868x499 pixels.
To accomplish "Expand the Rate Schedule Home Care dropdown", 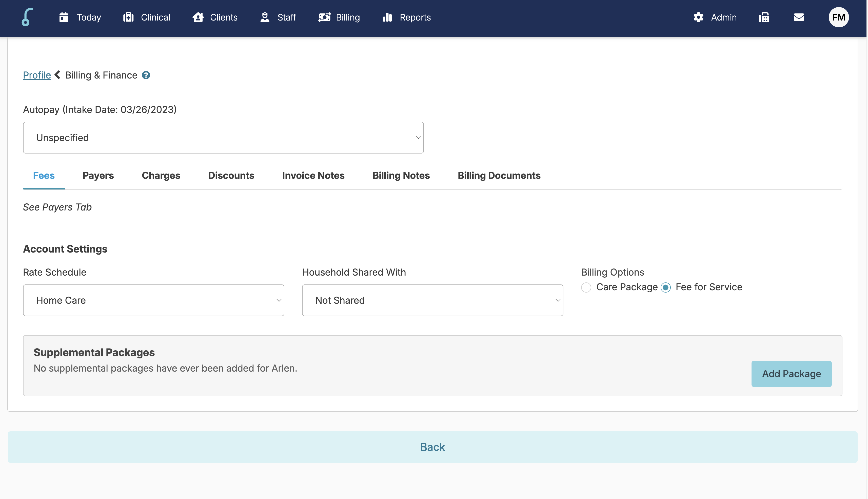I will tap(153, 300).
